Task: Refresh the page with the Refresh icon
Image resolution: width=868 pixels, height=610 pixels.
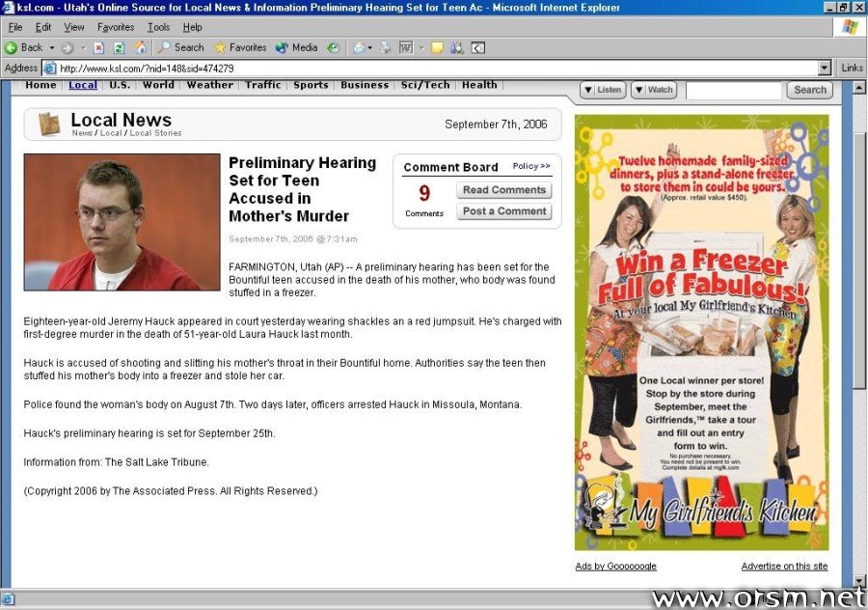Action: tap(119, 48)
